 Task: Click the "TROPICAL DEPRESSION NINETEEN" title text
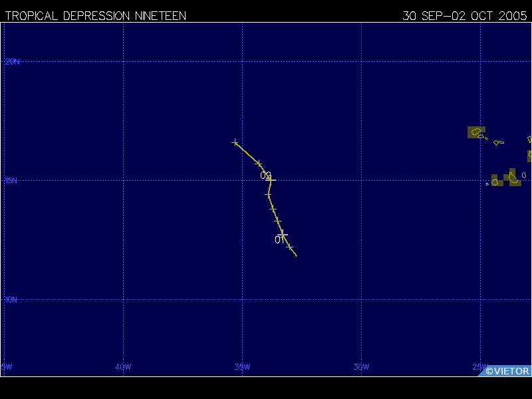click(x=96, y=15)
